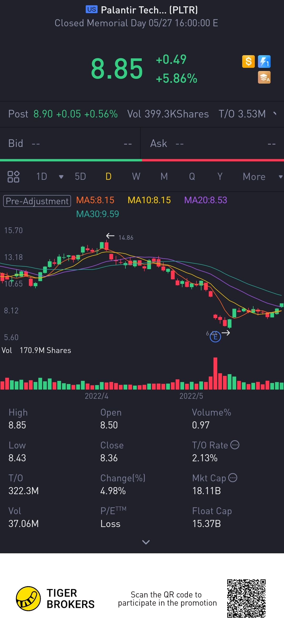The height and width of the screenshot is (644, 284).
Task: Tap Scan the QR code promotion text
Action: [167, 599]
